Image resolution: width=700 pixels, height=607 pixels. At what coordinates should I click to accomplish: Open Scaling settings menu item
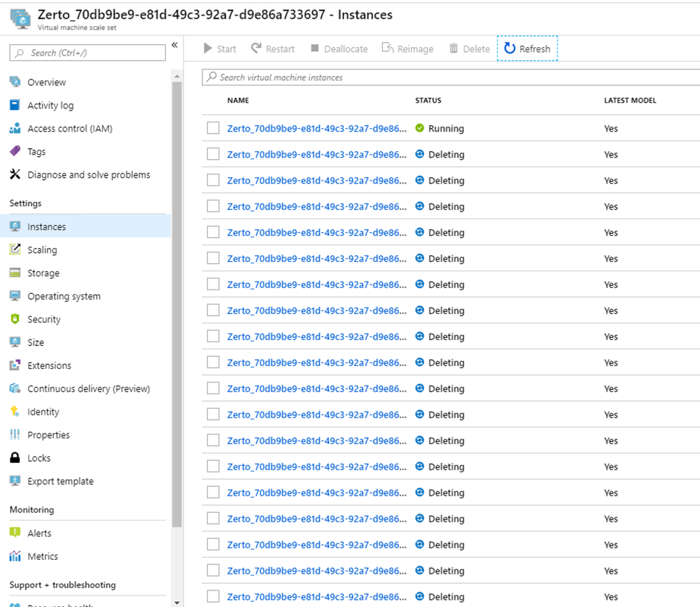click(42, 250)
